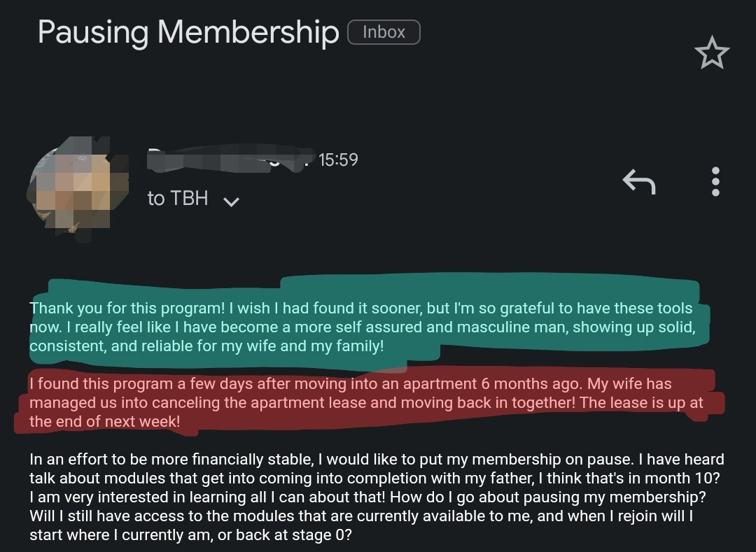
Task: Star this Pausing Membership email
Action: coord(711,54)
